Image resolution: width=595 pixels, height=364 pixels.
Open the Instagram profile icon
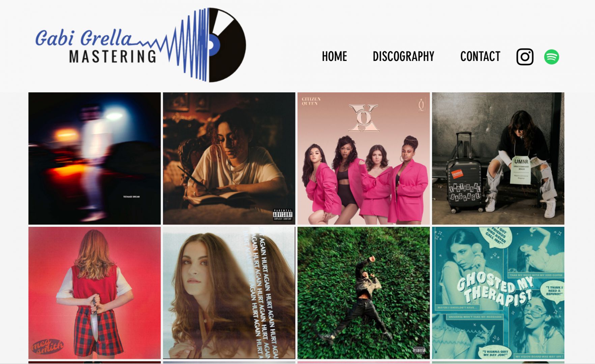click(x=525, y=57)
